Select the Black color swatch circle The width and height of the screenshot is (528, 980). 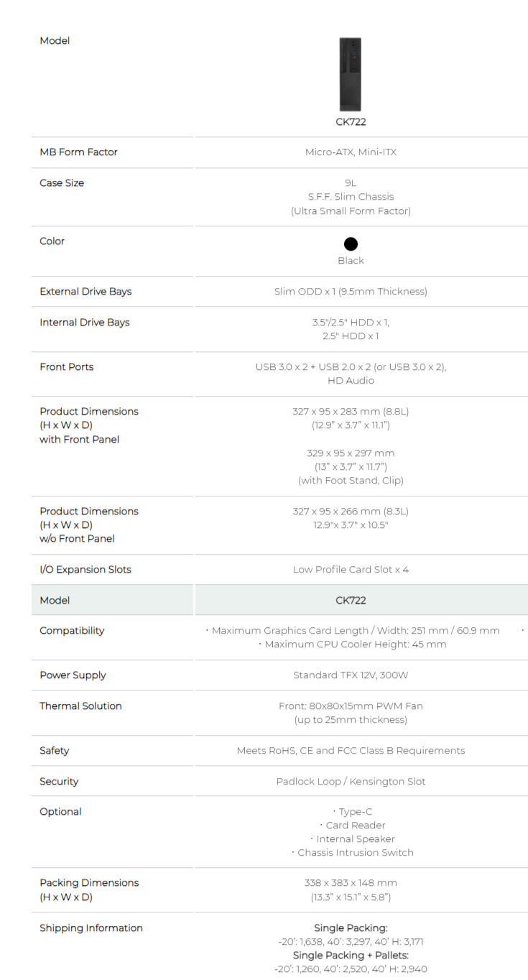[x=351, y=244]
